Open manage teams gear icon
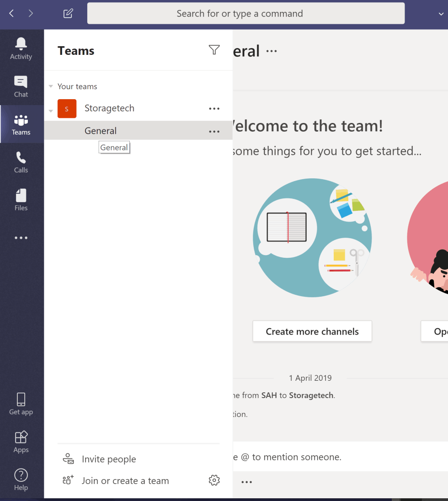 point(214,480)
